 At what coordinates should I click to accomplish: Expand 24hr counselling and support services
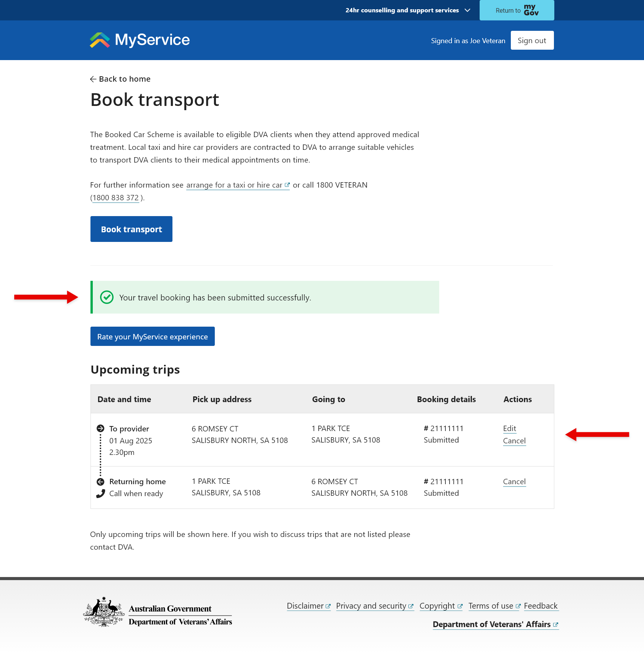click(408, 10)
